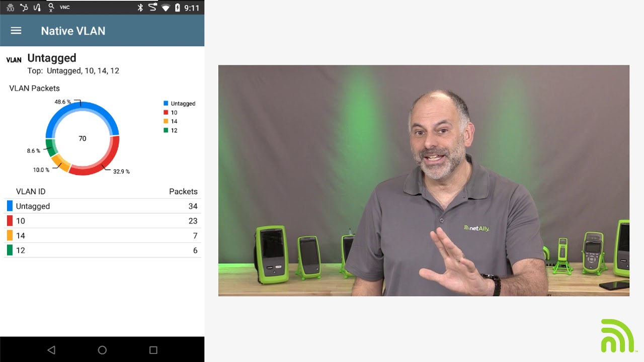
Task: Tap the Wi-Fi status icon
Action: tap(166, 8)
